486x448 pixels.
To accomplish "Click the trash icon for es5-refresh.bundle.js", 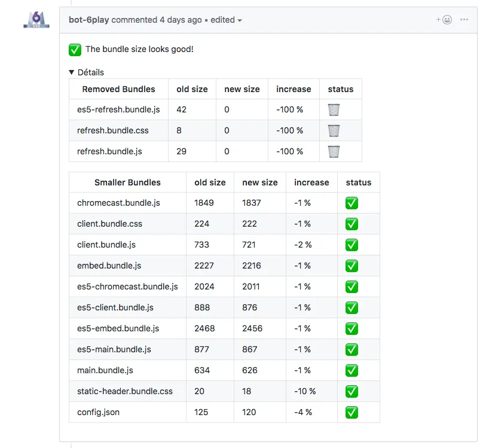I will 334,110.
